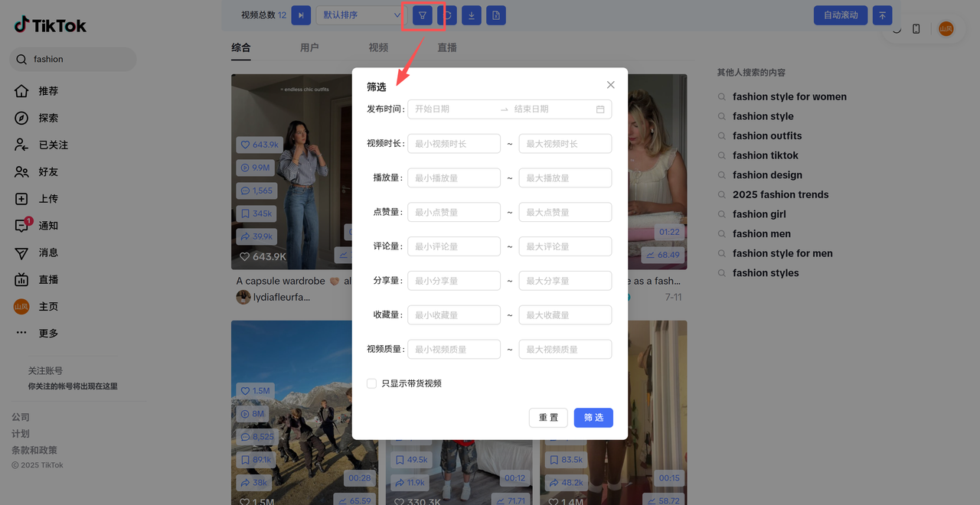This screenshot has height=505, width=980.
Task: Enable 只显示带货视频 checkbox
Action: [372, 383]
